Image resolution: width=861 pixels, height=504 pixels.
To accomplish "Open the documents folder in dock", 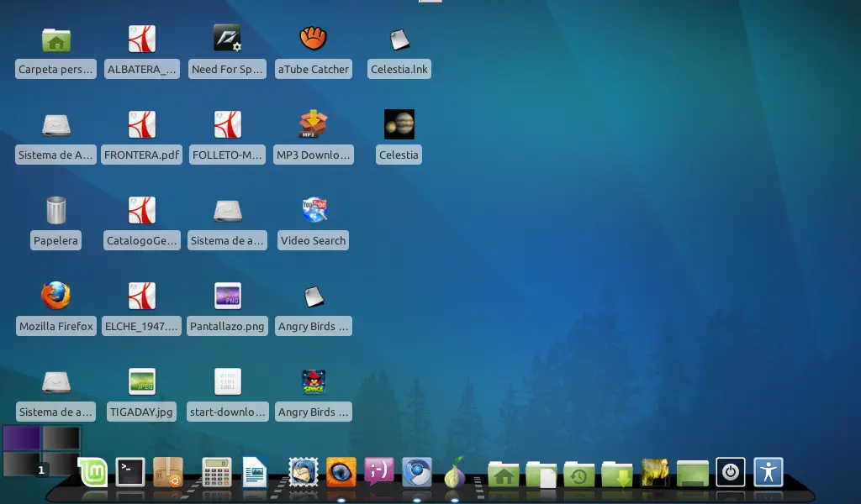I will 541,473.
